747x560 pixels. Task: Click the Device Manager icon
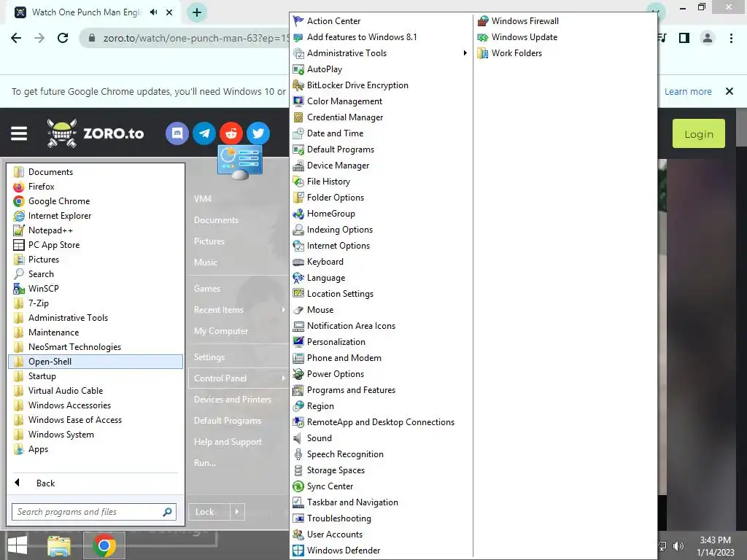(298, 166)
